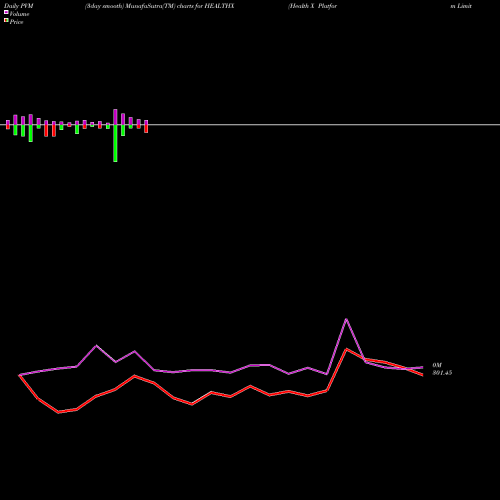This screenshot has height=500, width=500.
Task: Click the 'Daily PVM' title text
Action: (19, 6)
